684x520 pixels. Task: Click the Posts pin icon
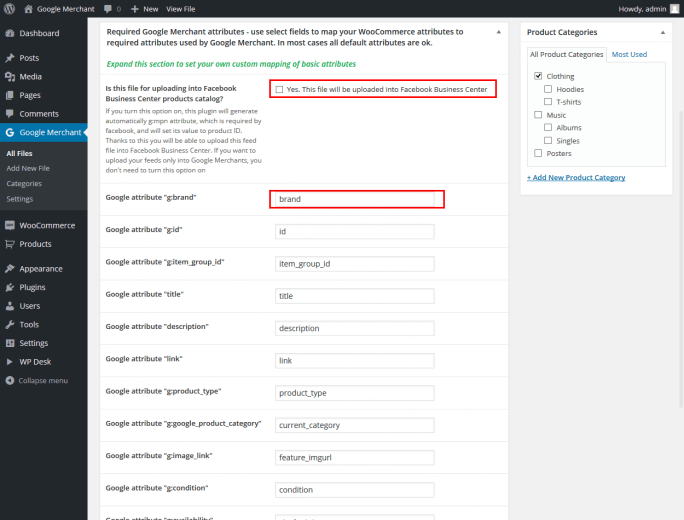point(10,58)
